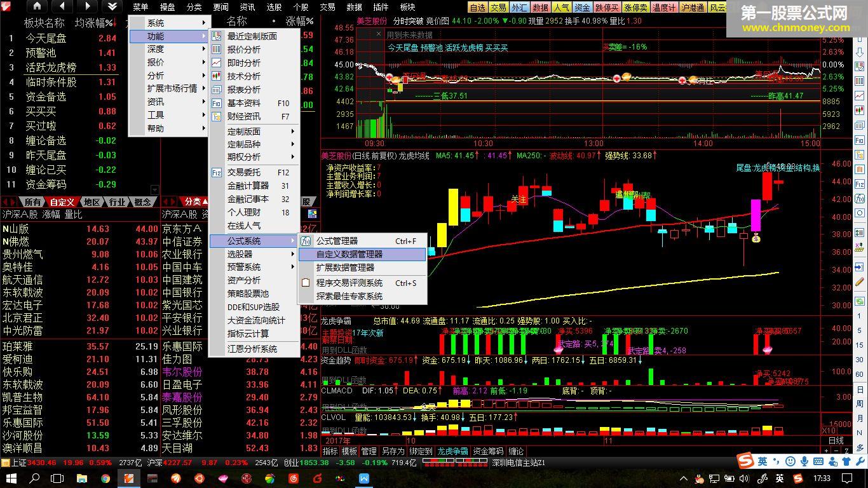
Task: Navigate back with the left arrow button
Action: [62, 6]
